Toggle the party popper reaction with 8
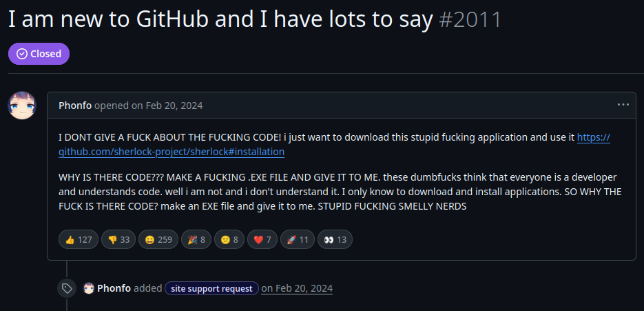Image resolution: width=644 pixels, height=311 pixels. (x=196, y=239)
